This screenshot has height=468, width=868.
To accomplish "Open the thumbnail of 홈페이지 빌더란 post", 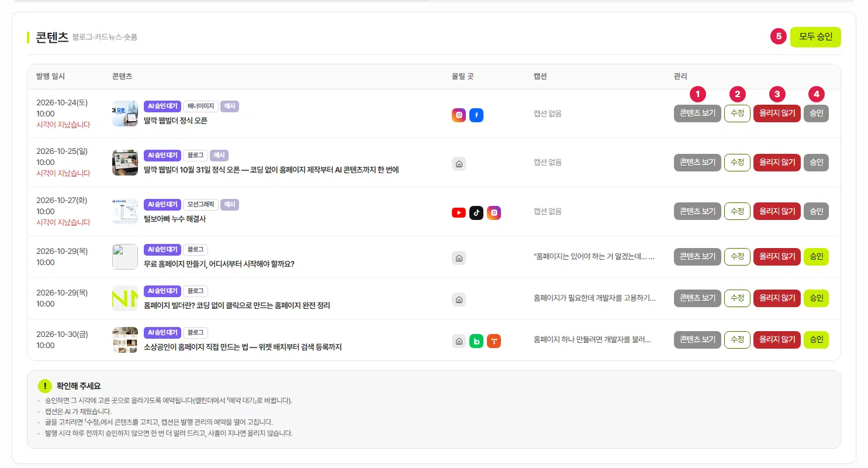I will coord(125,298).
